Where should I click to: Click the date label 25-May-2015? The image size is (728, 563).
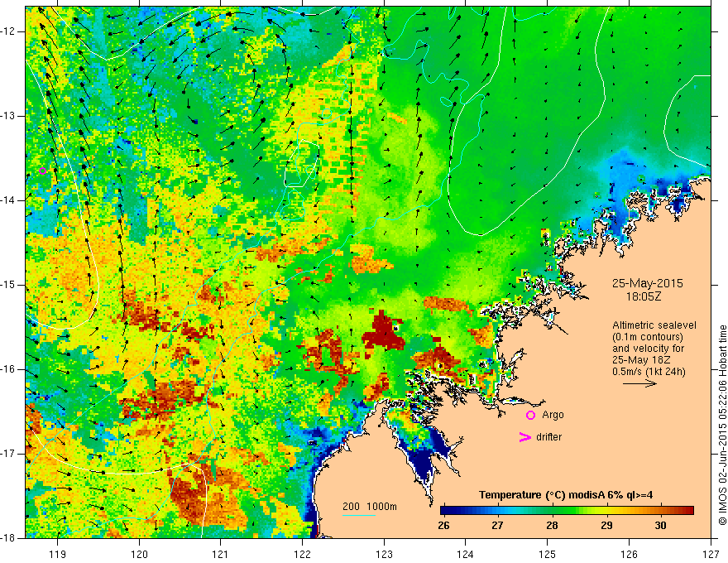pos(647,283)
